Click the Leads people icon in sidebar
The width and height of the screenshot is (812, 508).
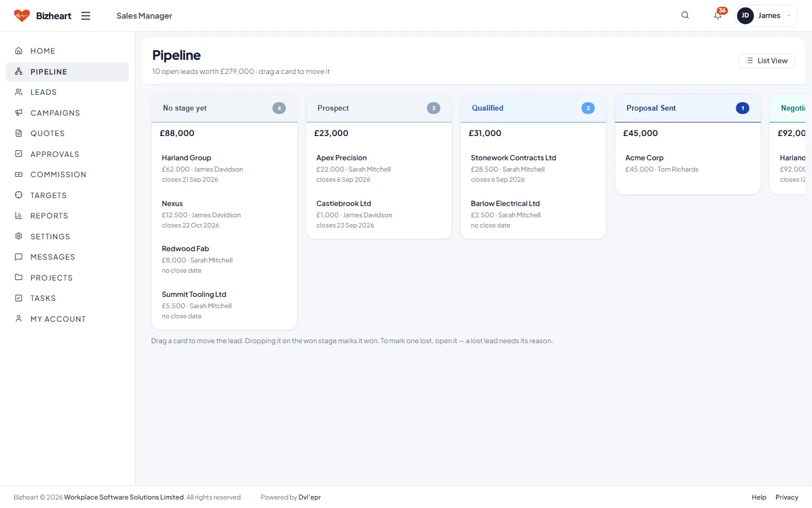point(19,92)
